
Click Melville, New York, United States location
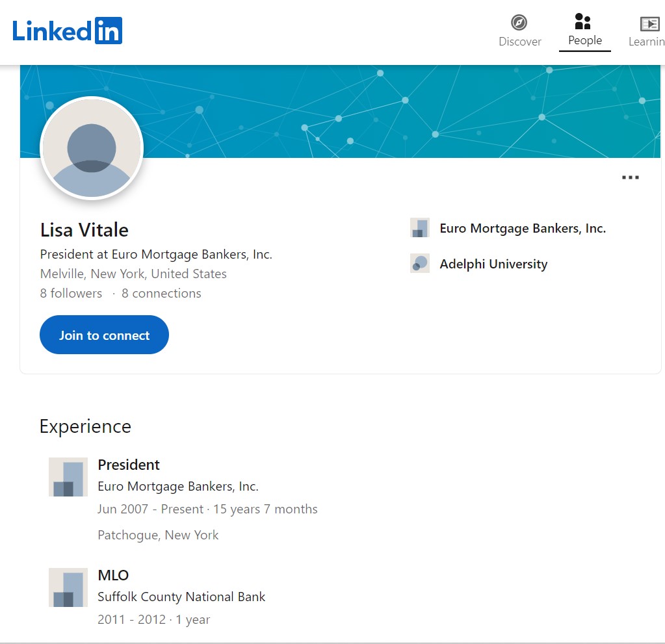[133, 274]
